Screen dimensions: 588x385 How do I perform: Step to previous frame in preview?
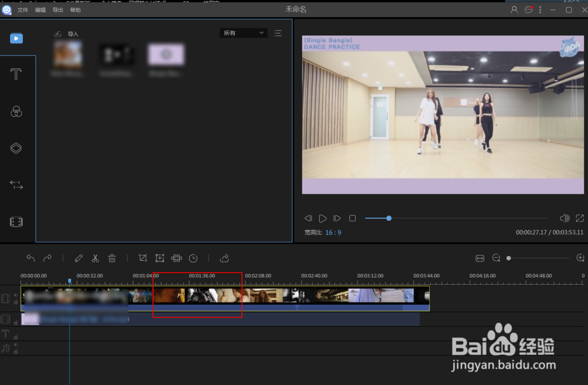[308, 218]
